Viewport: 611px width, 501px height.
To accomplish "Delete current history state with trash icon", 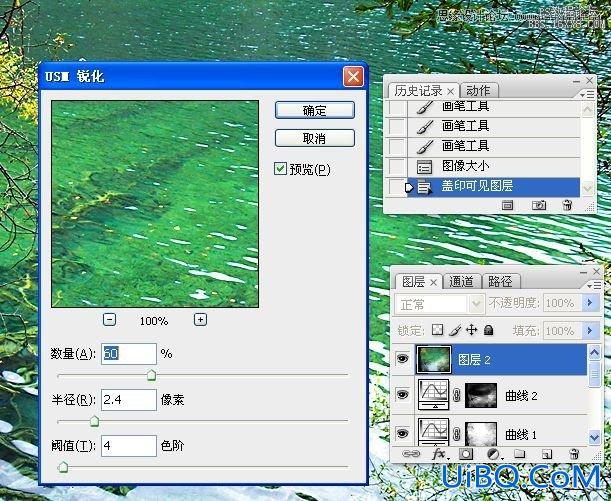I will point(567,205).
